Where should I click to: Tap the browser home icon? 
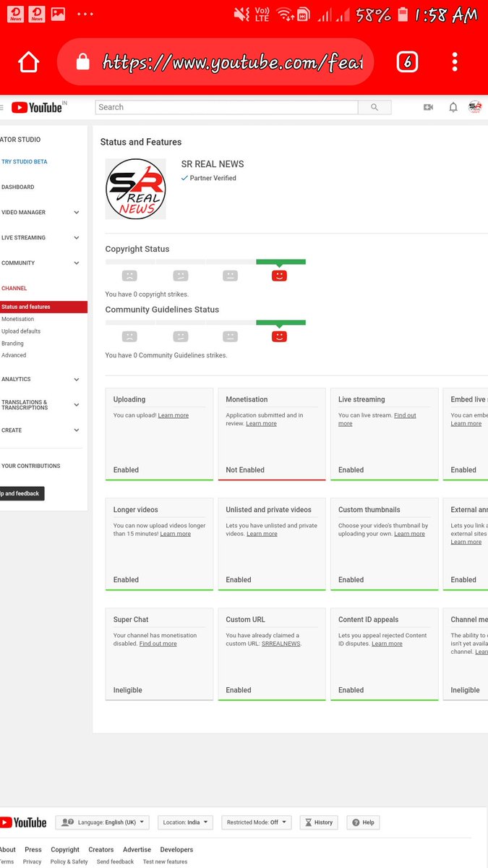pyautogui.click(x=28, y=62)
